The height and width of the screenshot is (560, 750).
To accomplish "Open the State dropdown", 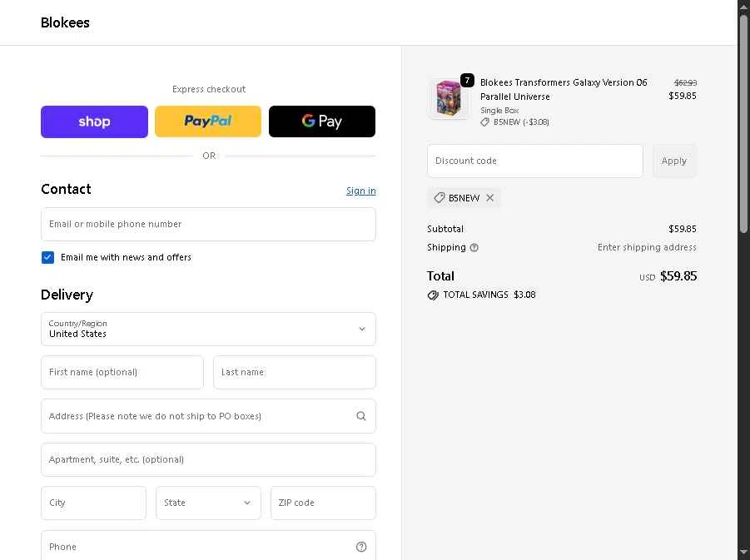I will coord(208,503).
